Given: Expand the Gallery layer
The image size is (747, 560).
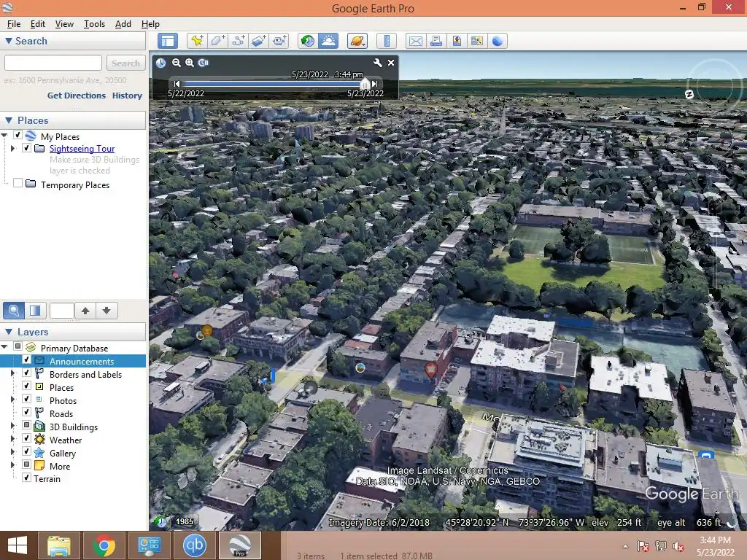Looking at the screenshot, I should click(x=13, y=452).
